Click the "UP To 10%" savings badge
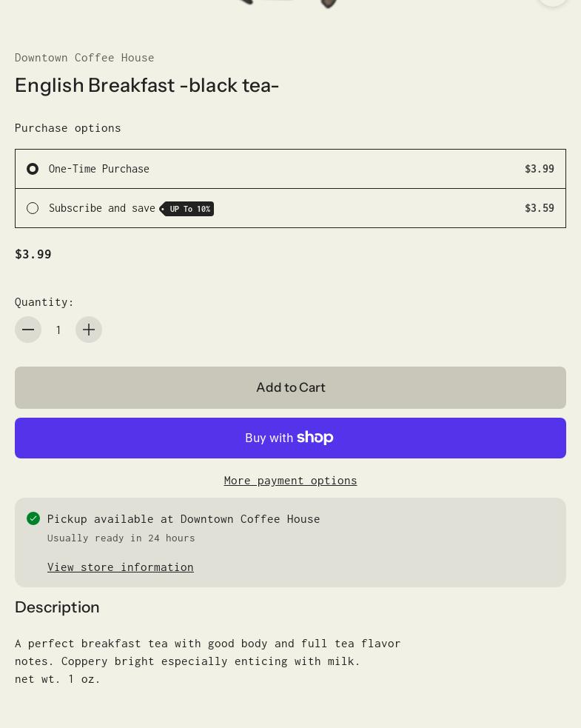Screen dimensions: 581x728 (188, 209)
